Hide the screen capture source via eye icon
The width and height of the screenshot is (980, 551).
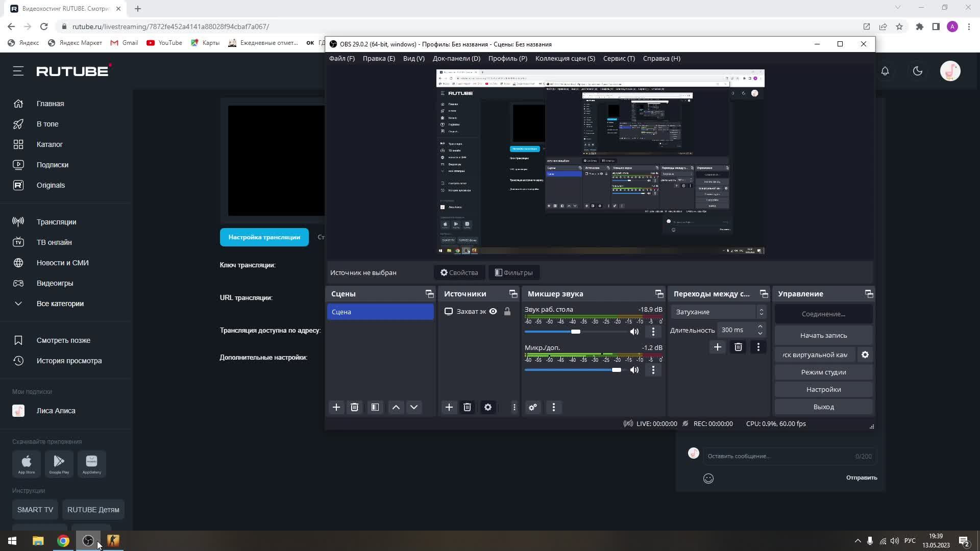493,311
